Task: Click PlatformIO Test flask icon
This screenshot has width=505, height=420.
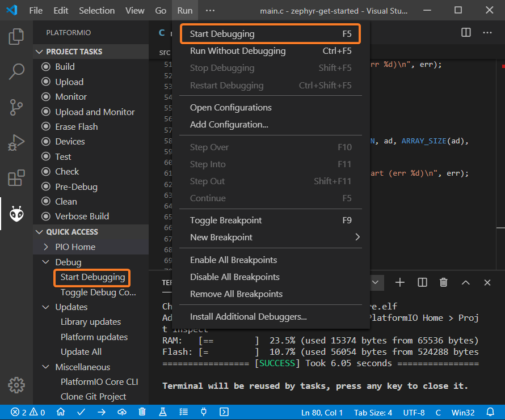Action: click(x=163, y=412)
